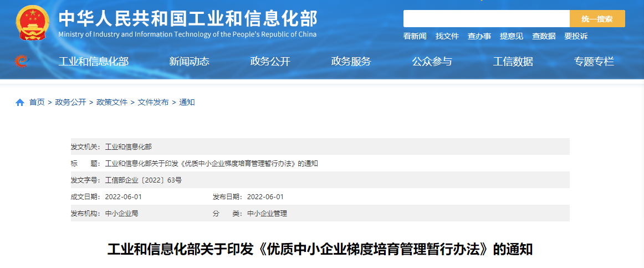
Task: Navigate to 政策文件 in breadcrumb
Action: coord(112,102)
